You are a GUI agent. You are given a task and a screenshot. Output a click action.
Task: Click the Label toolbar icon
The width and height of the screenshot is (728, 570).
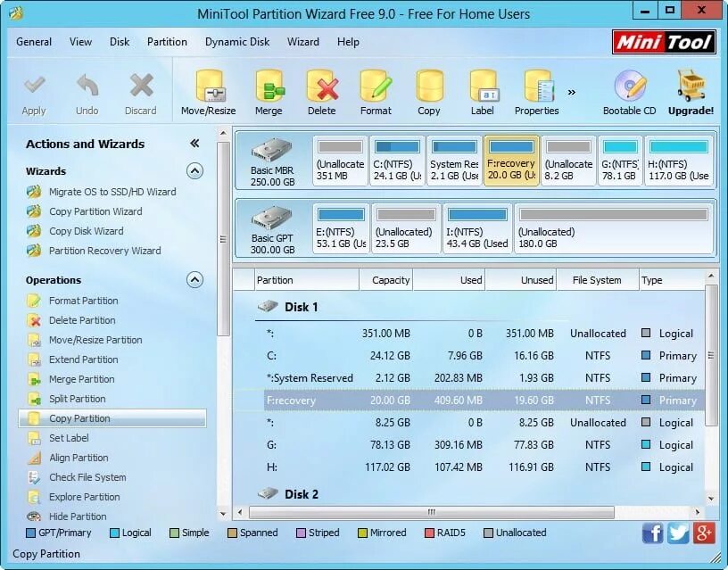tap(483, 87)
